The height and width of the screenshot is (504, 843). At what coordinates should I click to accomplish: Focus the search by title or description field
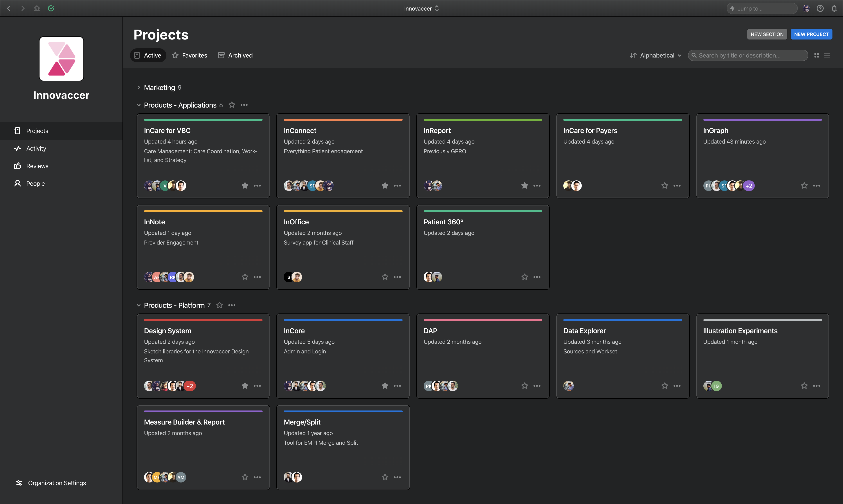pos(748,55)
